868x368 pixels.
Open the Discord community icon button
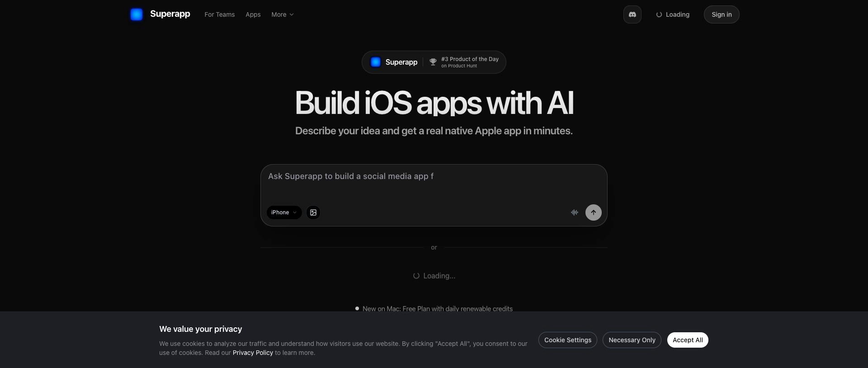632,14
